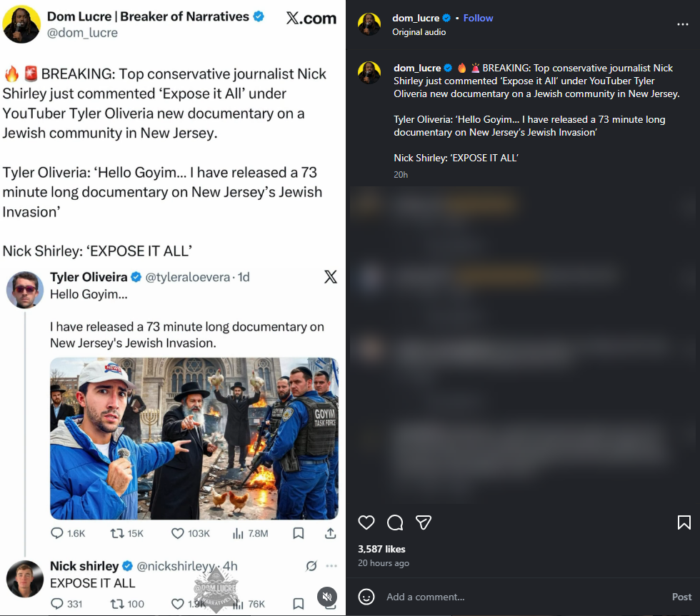Image resolution: width=700 pixels, height=616 pixels.
Task: Click the 20 hours ago timestamp
Action: tap(384, 563)
